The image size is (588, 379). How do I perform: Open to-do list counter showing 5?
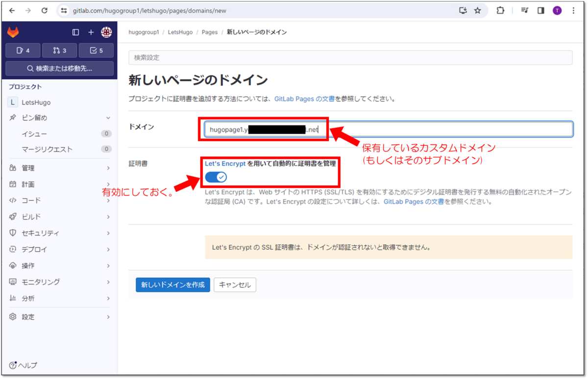pyautogui.click(x=96, y=50)
